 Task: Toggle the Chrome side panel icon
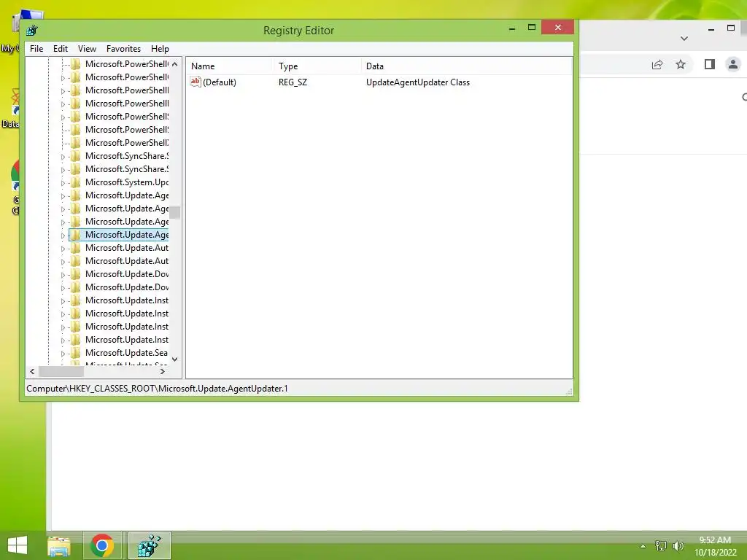[x=709, y=64]
